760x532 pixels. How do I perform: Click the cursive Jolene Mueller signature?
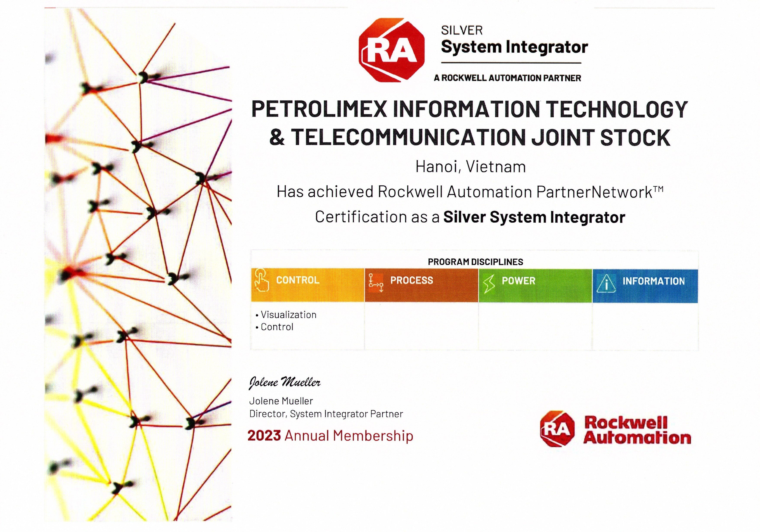(x=285, y=383)
